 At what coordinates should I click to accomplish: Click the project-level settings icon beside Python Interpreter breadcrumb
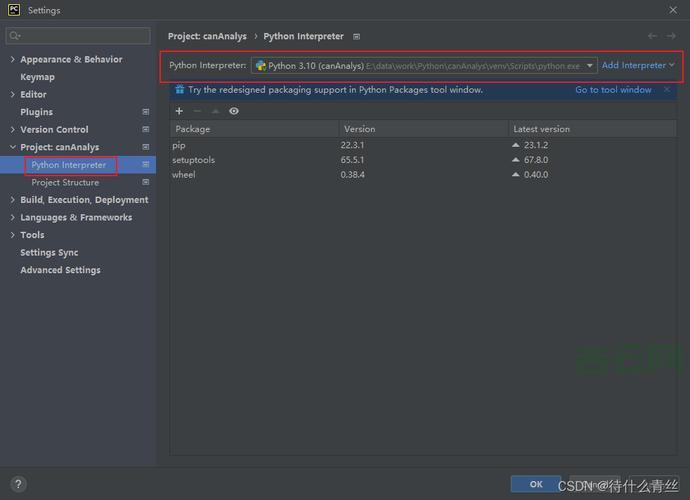pos(357,36)
